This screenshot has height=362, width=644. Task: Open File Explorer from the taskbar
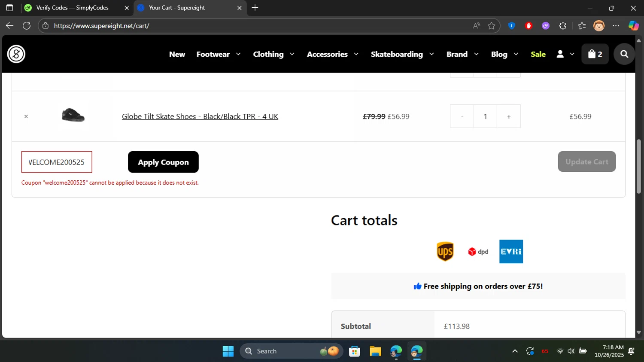(x=376, y=351)
